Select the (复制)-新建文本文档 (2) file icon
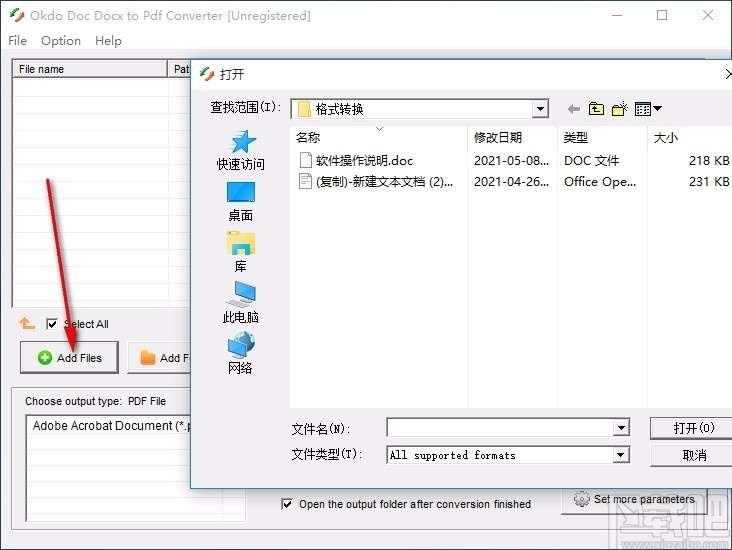Viewport: 732px width, 550px height. pyautogui.click(x=305, y=181)
